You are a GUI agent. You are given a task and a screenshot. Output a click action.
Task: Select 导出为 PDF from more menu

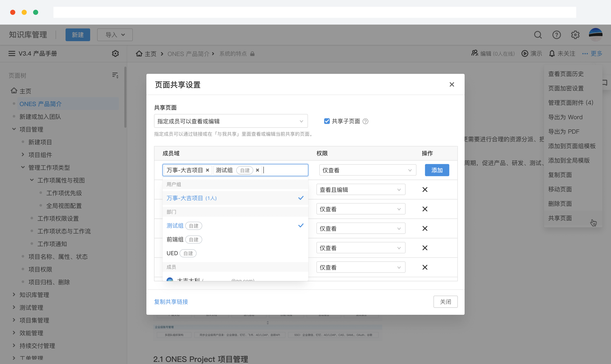click(564, 132)
